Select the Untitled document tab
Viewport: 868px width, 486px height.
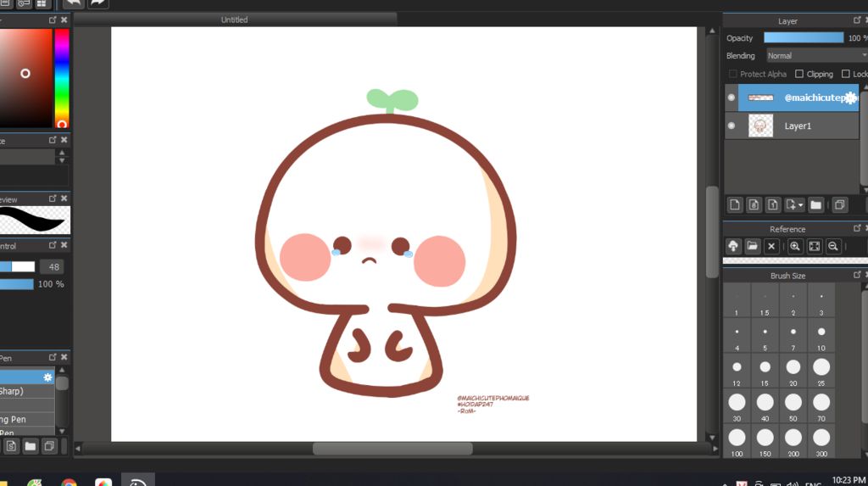pos(235,20)
